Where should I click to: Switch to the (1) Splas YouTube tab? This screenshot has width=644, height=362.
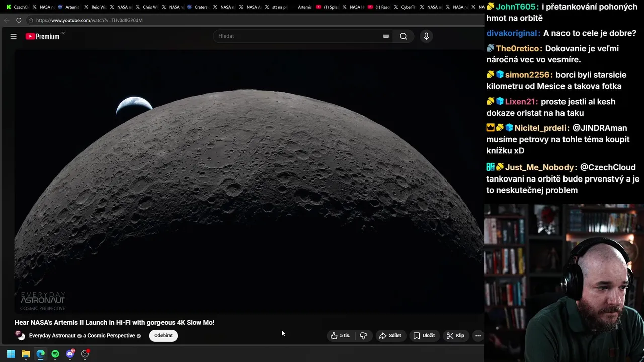(327, 7)
